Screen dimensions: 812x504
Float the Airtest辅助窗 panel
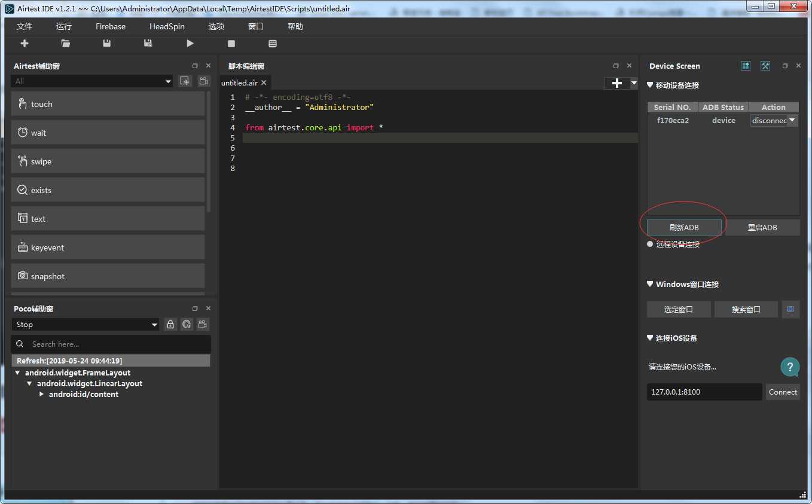[195, 66]
